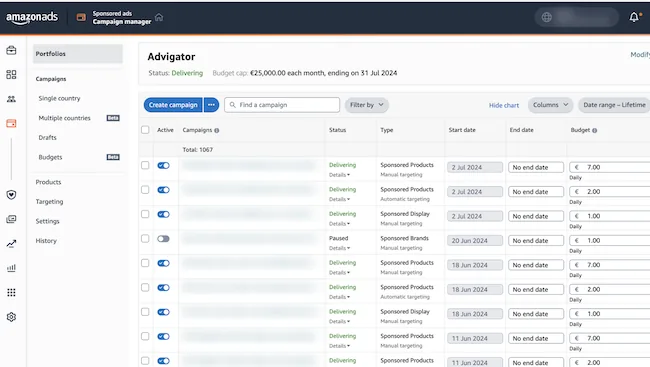Toggle off the first Delivering campaign switch
650x367 pixels.
(163, 165)
